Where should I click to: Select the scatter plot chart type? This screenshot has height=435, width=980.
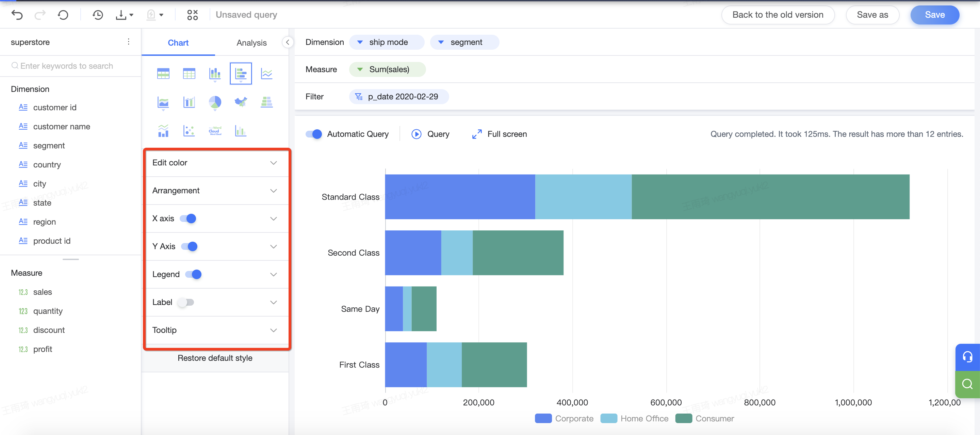click(189, 131)
